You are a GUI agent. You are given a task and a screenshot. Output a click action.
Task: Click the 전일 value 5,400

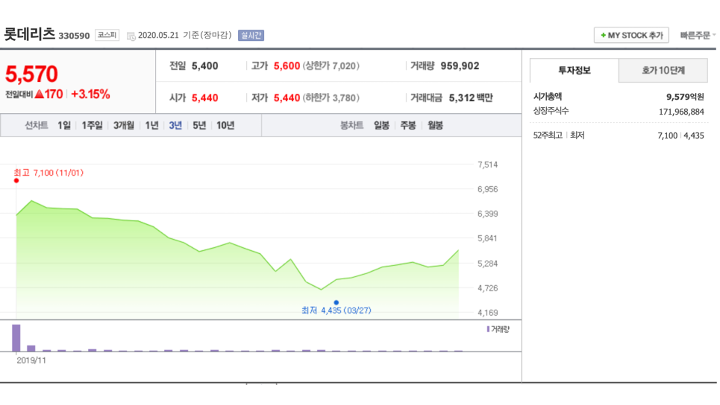pos(205,66)
